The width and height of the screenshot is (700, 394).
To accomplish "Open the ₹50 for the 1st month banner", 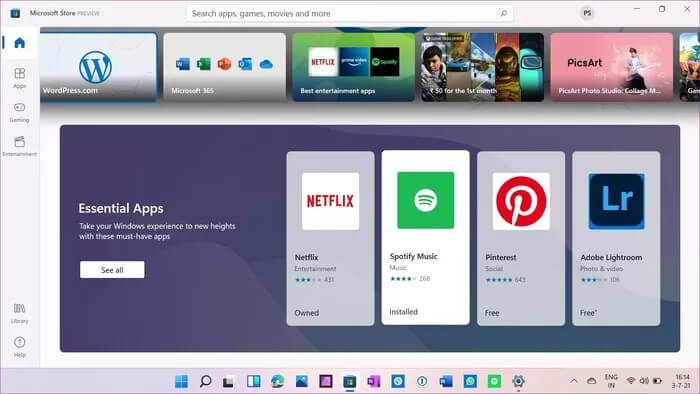I will click(x=482, y=67).
